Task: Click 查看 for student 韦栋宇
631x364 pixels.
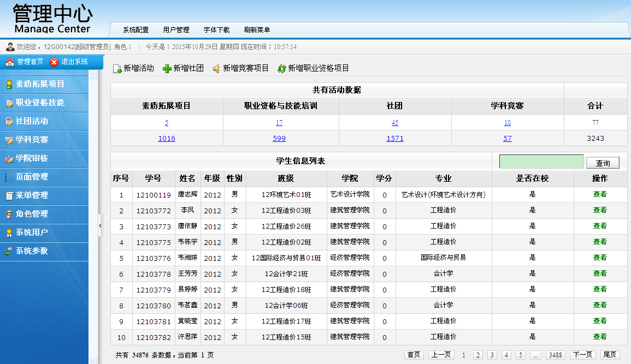Action: (x=600, y=242)
